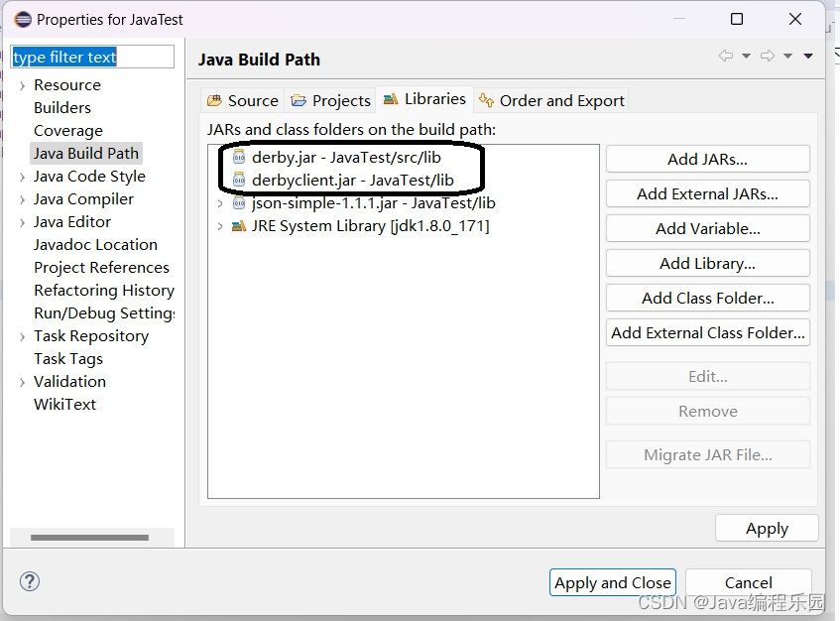Viewport: 840px width, 621px height.
Task: Select Task Repository in sidebar
Action: [x=91, y=336]
